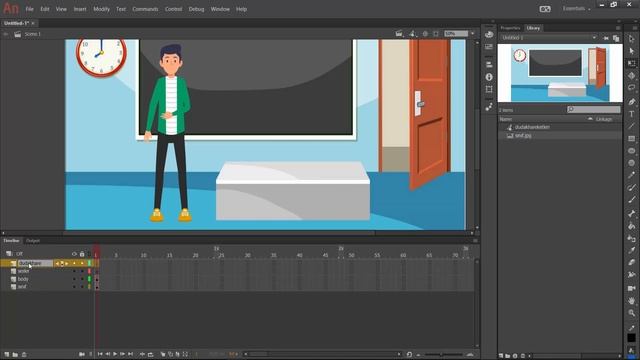The width and height of the screenshot is (640, 360).
Task: Click New Folder icon in timeline
Action: coord(15,354)
